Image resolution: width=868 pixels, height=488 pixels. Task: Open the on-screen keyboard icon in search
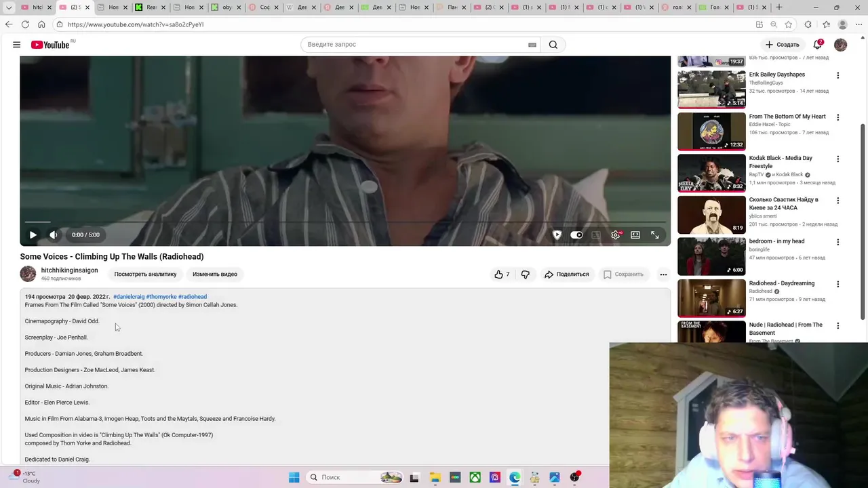coord(532,45)
